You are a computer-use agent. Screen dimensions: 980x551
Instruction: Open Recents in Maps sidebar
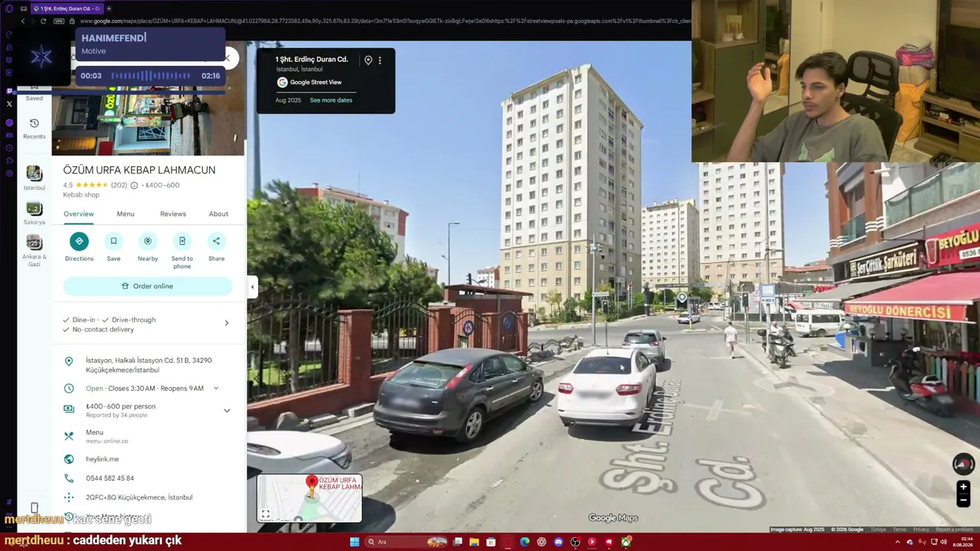coord(34,128)
